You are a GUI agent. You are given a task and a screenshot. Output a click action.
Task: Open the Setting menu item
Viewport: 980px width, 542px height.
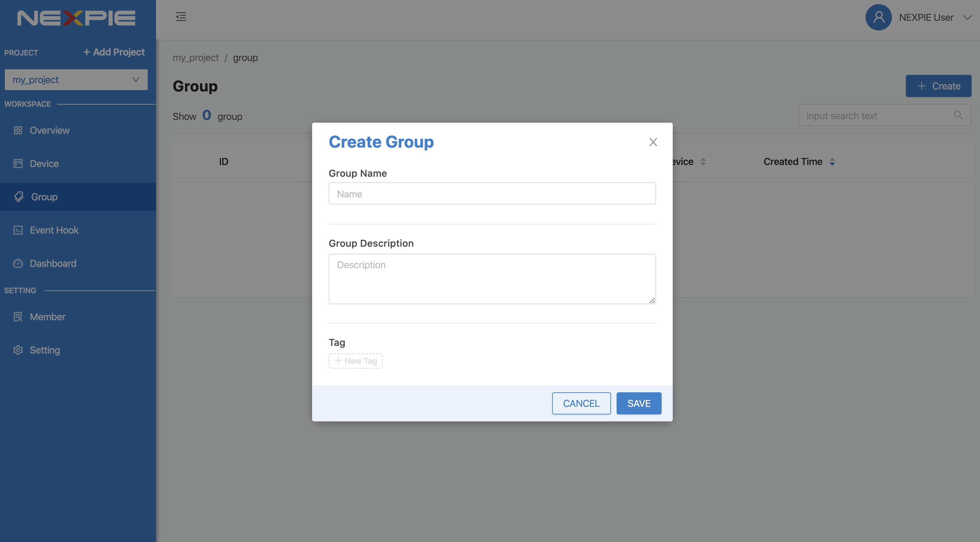[x=78, y=350]
